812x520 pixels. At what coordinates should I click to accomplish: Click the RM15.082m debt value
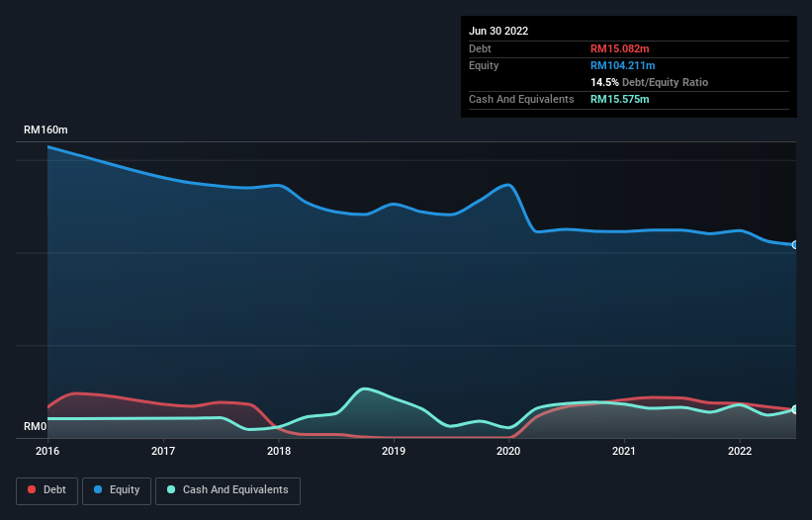click(619, 48)
